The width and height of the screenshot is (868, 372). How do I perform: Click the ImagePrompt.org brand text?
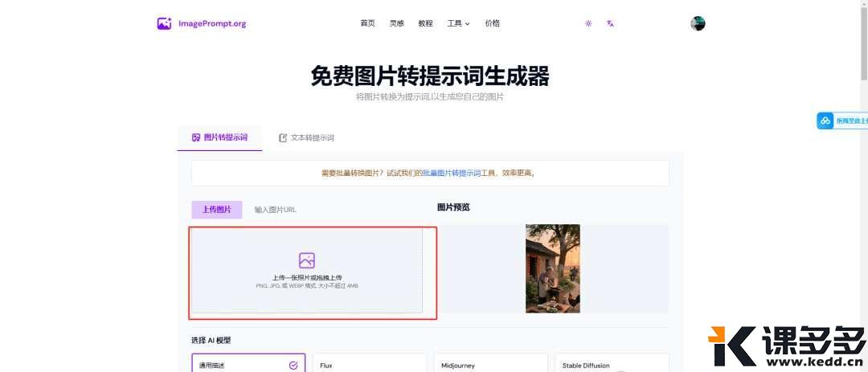click(x=212, y=24)
